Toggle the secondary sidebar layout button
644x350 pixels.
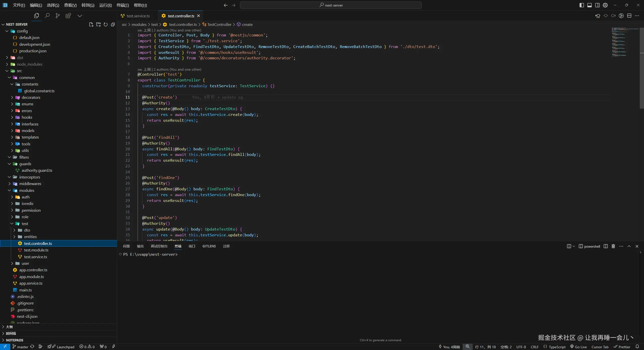click(597, 5)
